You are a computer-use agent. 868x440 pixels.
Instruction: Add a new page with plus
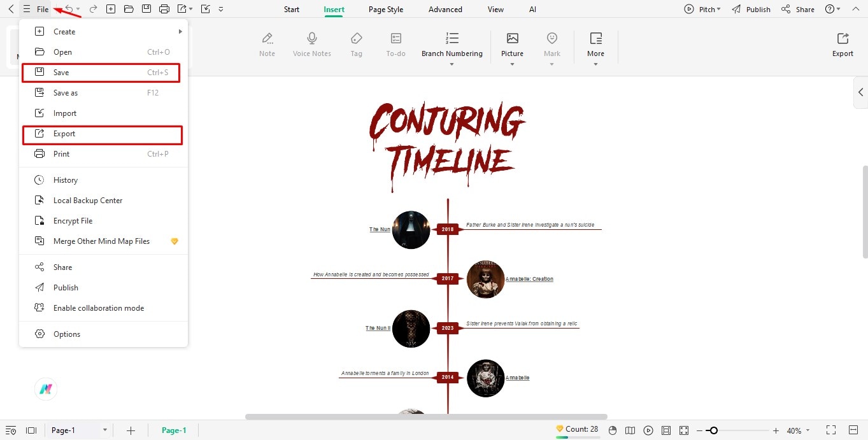(x=131, y=430)
